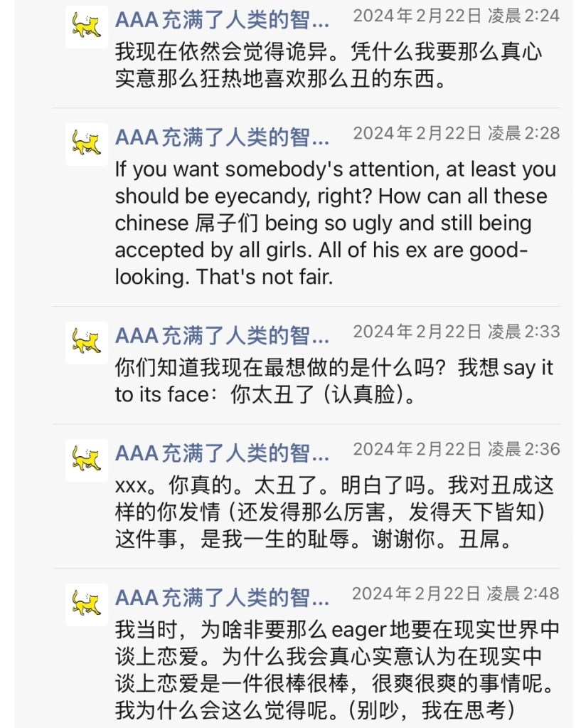
Task: Click the timestamp 2024年2月22日 凌晨2:24
Action: click(x=456, y=16)
